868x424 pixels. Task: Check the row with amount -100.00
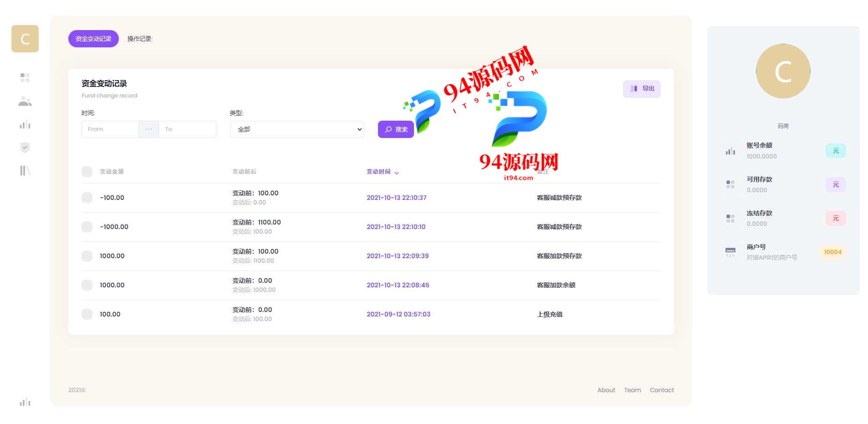tap(87, 198)
